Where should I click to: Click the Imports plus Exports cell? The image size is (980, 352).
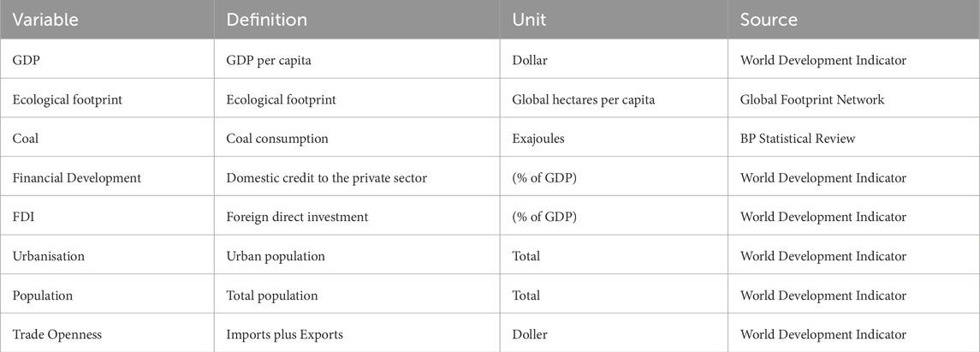pos(357,335)
